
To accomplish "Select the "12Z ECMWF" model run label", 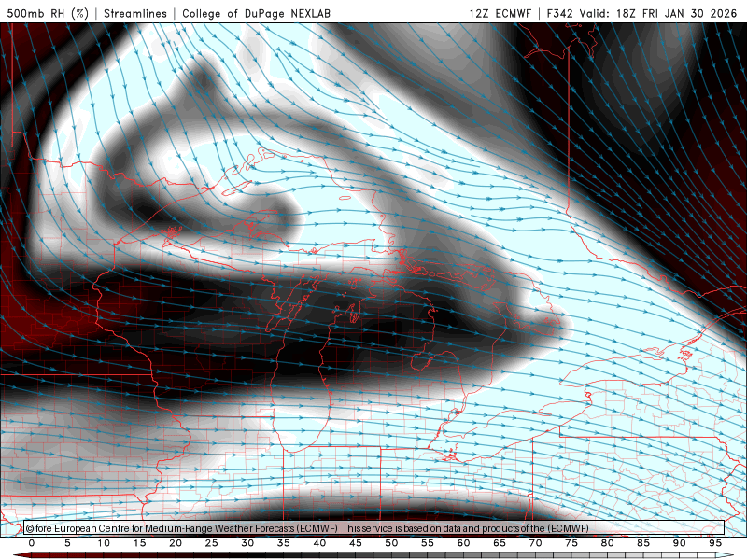I will tap(500, 13).
